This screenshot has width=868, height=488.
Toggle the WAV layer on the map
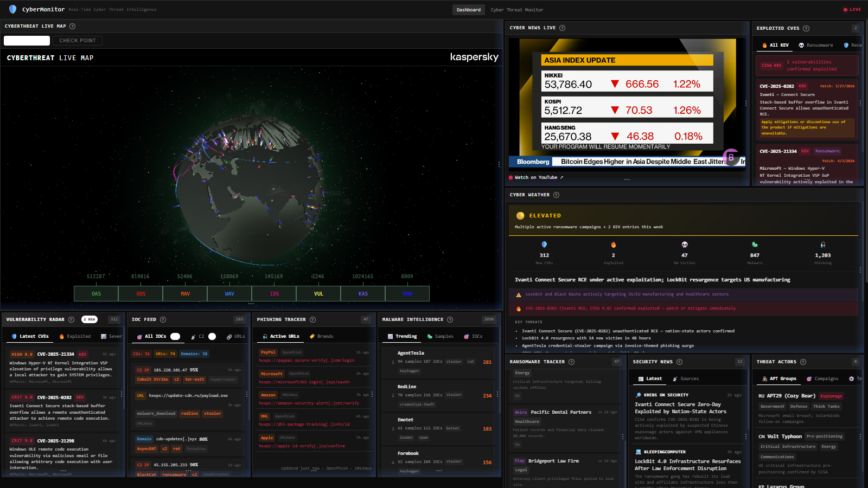coord(229,293)
